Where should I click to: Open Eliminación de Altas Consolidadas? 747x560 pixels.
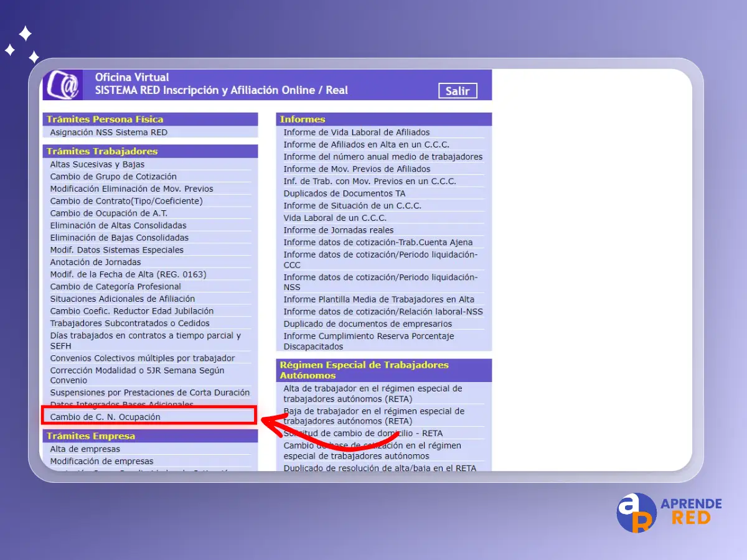pyautogui.click(x=118, y=225)
